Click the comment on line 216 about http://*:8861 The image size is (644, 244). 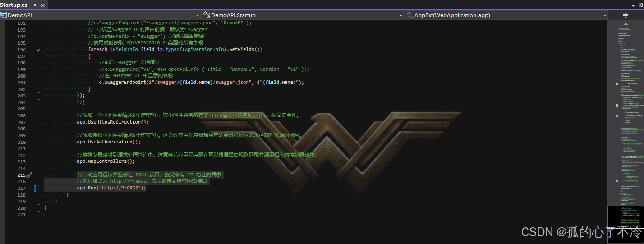pyautogui.click(x=142, y=181)
